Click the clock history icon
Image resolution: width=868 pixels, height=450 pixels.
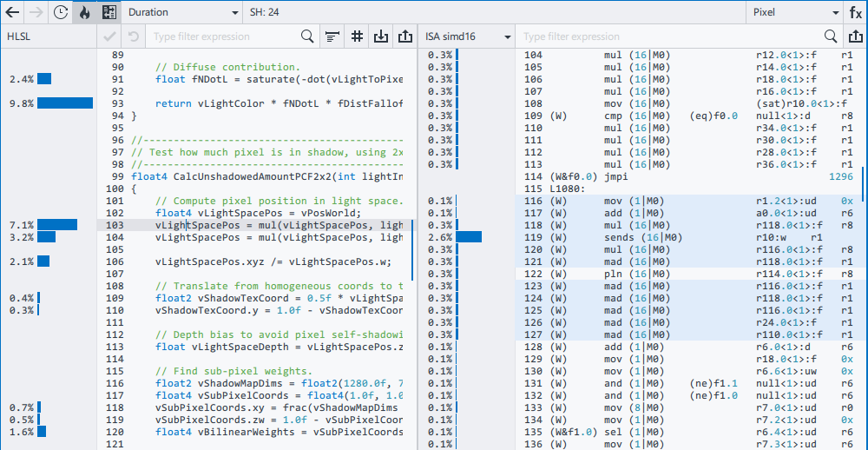60,13
